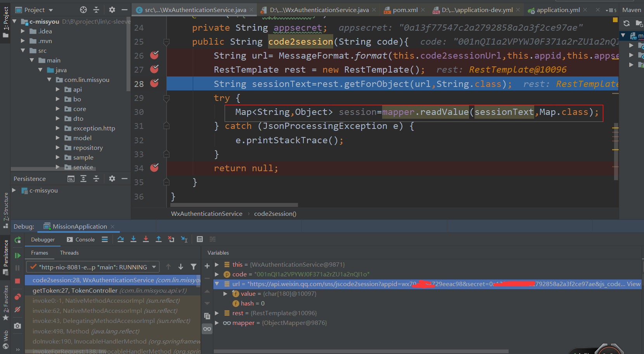Click Drop Frame icon
Image resolution: width=644 pixels, height=354 pixels.
point(171,239)
